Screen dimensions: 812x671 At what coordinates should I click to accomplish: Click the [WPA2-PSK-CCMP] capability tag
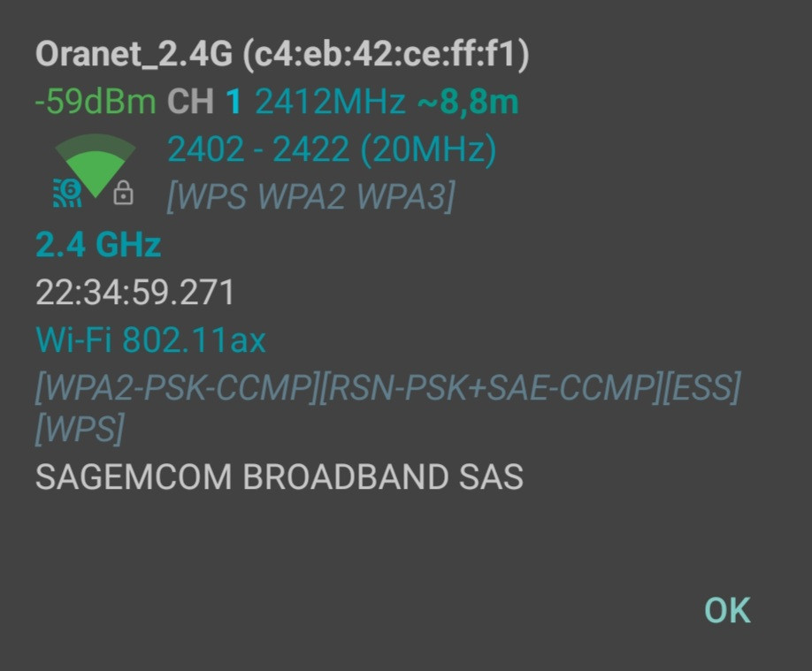pyautogui.click(x=175, y=387)
